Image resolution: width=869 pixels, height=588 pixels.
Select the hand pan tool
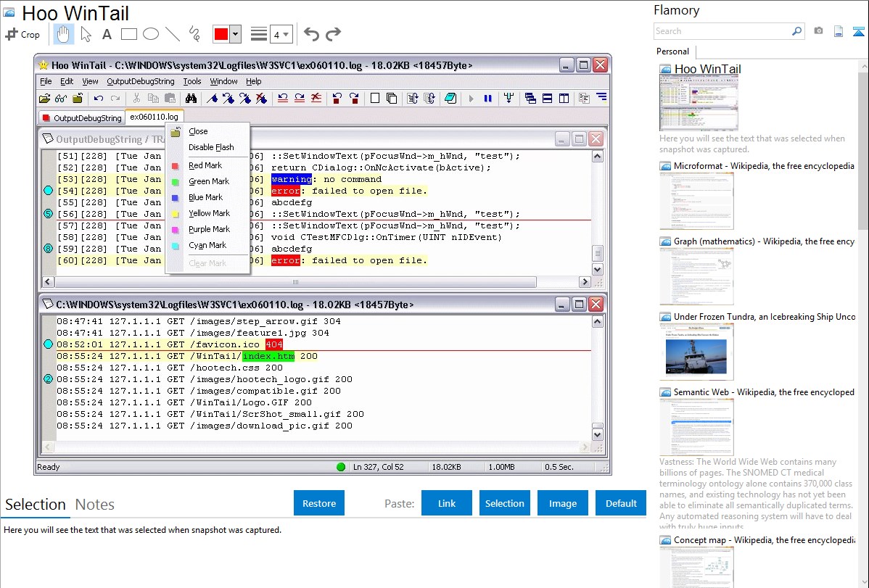[64, 34]
